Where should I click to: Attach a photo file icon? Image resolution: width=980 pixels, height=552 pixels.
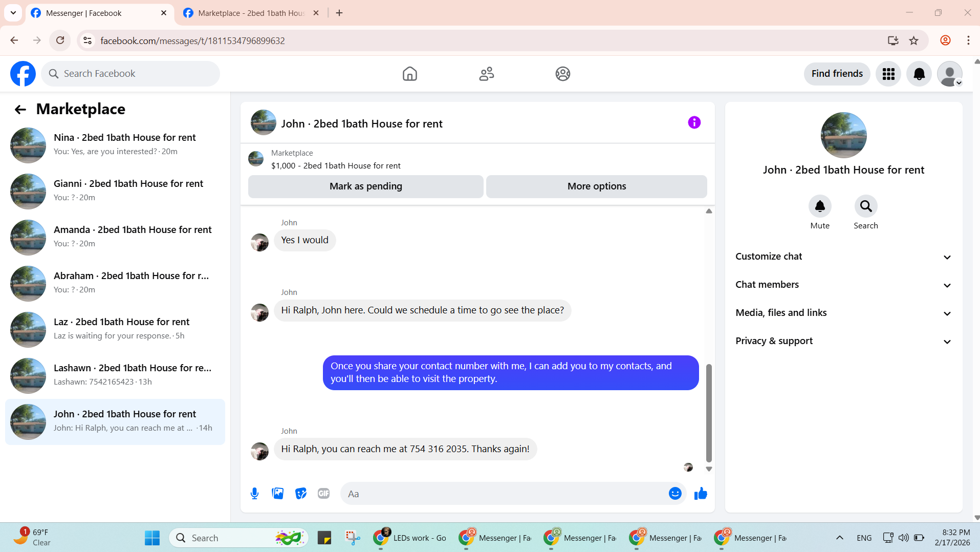277,494
